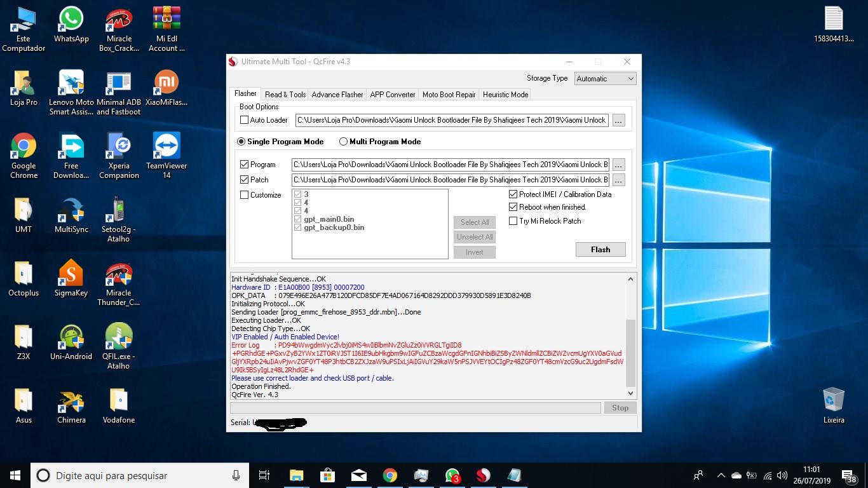Enable the Customize checkbox
The height and width of the screenshot is (488, 868).
[244, 194]
